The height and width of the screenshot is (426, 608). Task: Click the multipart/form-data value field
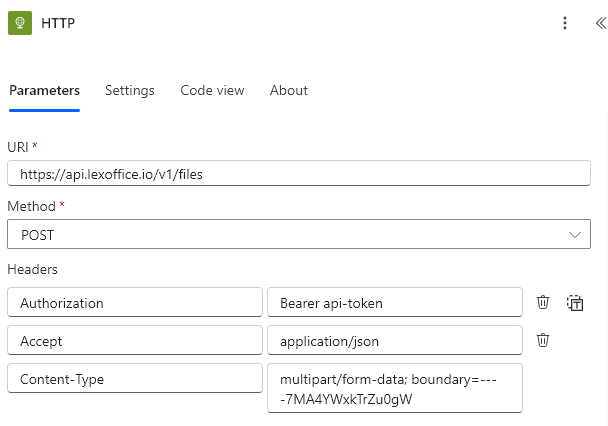pos(394,389)
